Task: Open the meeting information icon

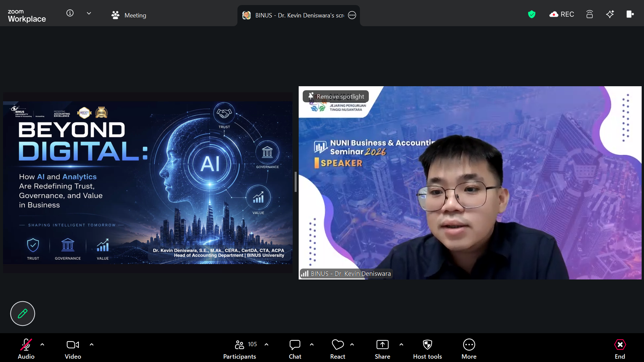Action: [x=70, y=13]
